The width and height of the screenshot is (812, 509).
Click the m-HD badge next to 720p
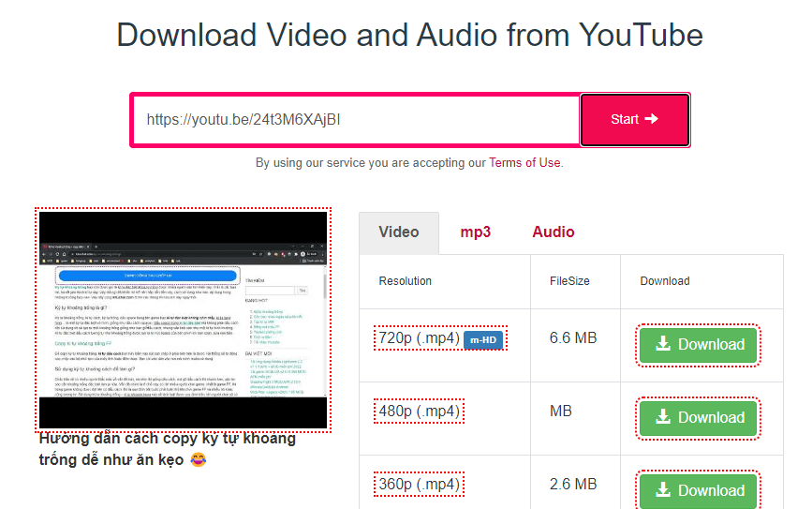tap(483, 339)
